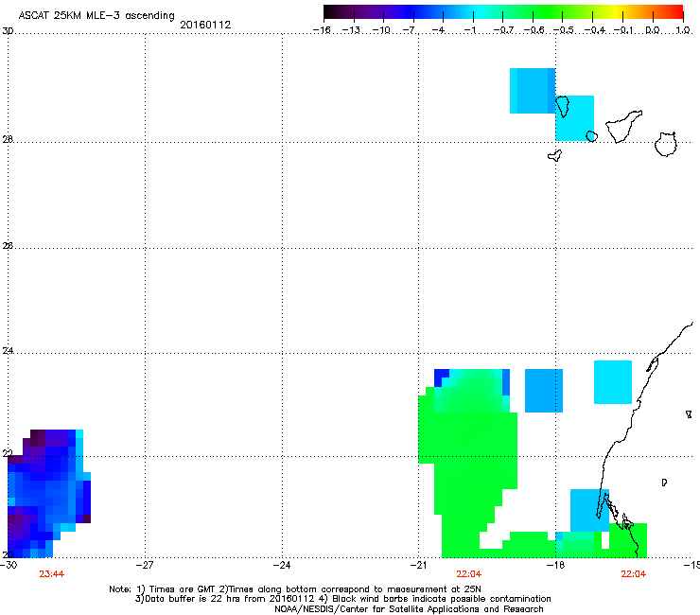The height and width of the screenshot is (615, 700).
Task: Click the -13 color bar label
Action: coord(351,30)
